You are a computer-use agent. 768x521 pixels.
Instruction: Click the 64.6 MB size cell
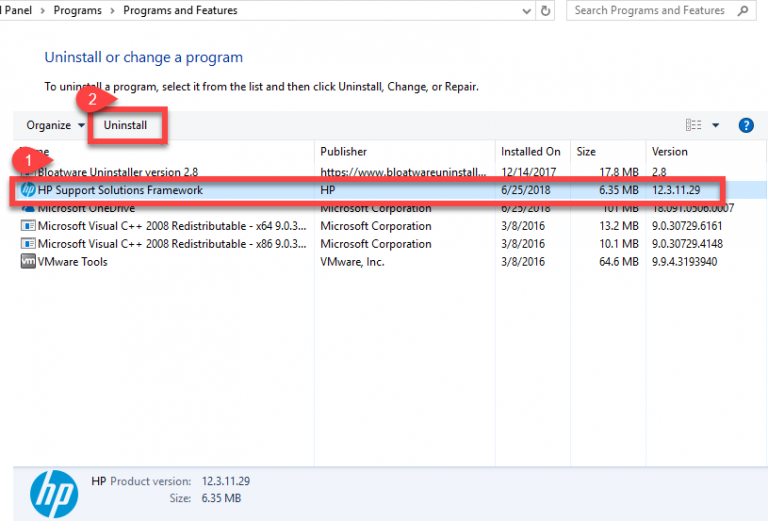pos(619,262)
